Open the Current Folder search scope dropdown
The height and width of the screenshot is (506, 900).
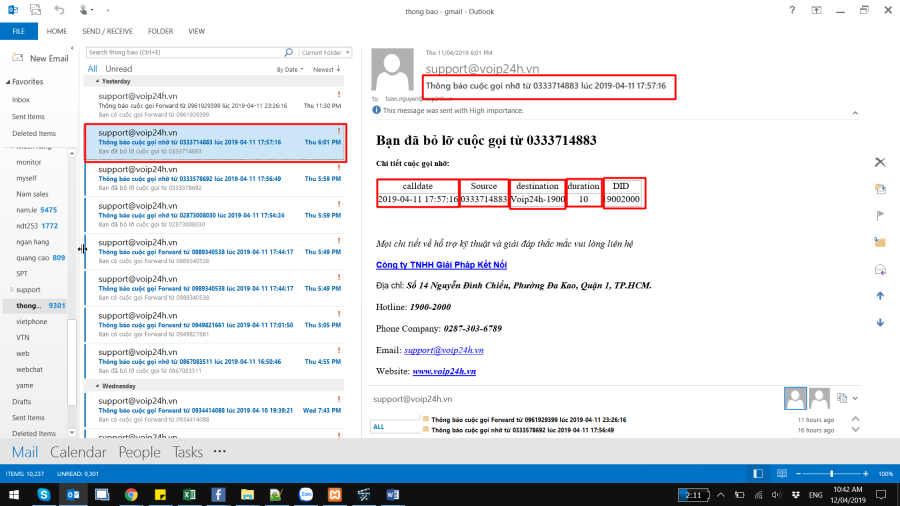pos(325,52)
